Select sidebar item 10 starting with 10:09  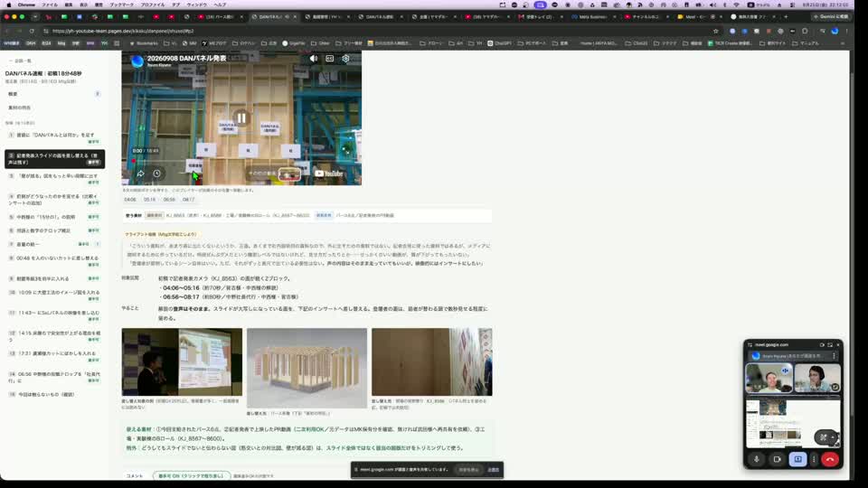point(54,295)
